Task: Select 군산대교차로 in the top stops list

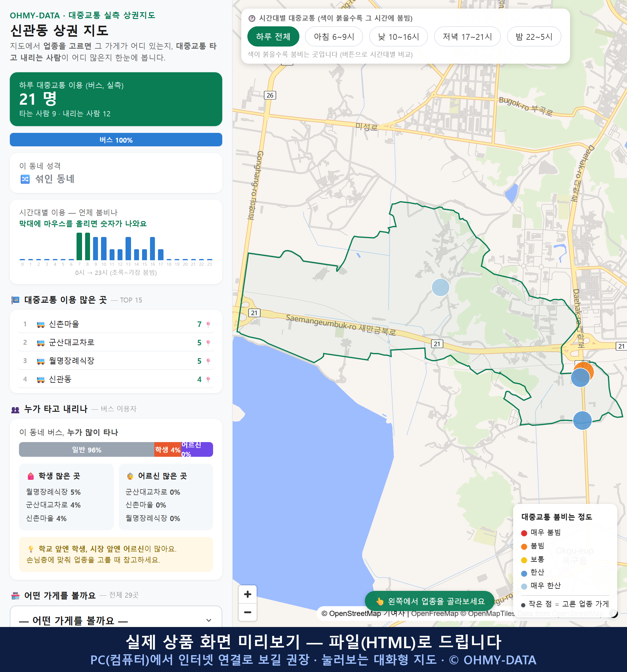Action: point(116,342)
